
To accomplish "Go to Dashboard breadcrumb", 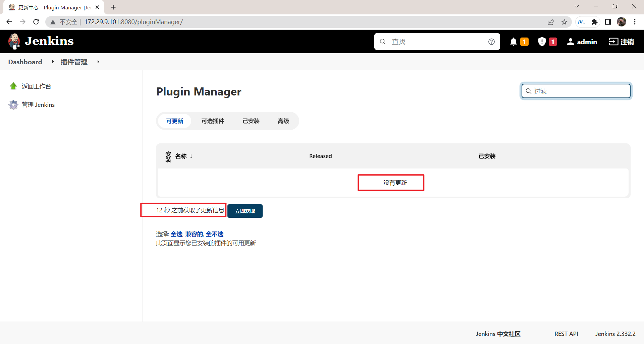I will [25, 62].
